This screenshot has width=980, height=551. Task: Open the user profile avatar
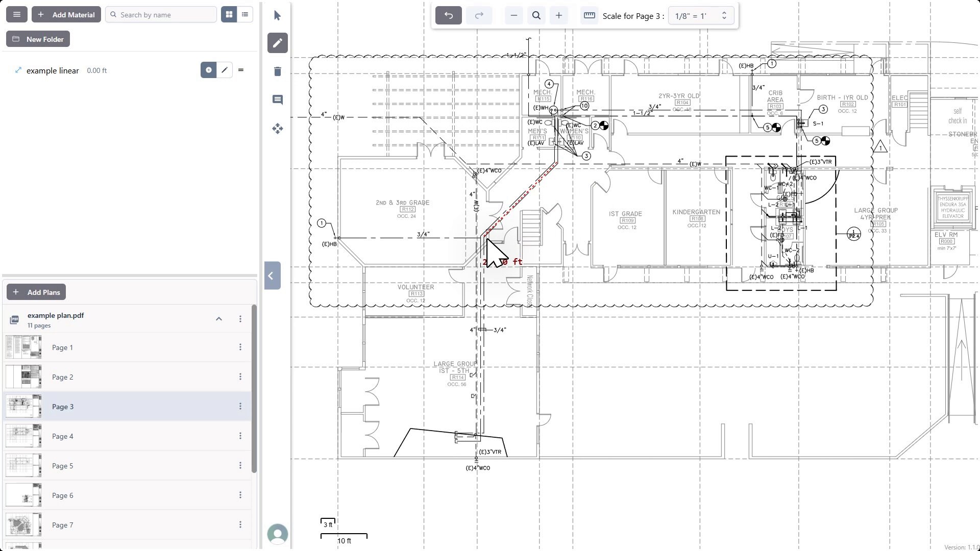coord(278,534)
